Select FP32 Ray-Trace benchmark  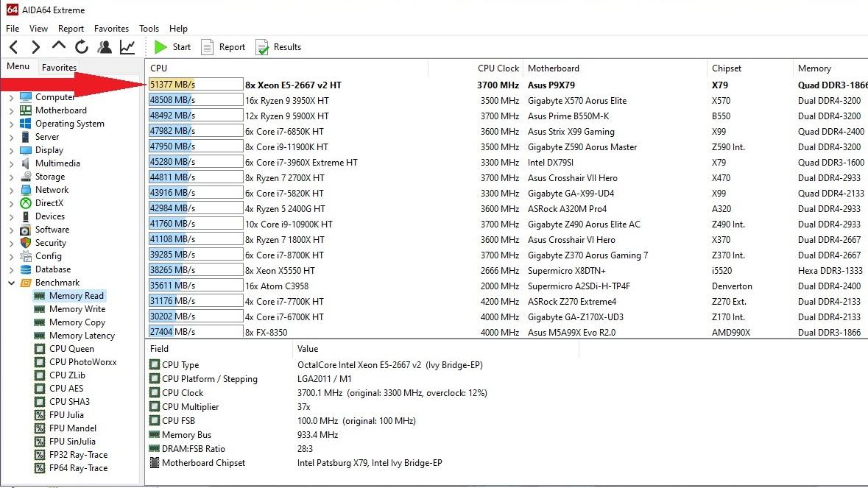pyautogui.click(x=78, y=455)
